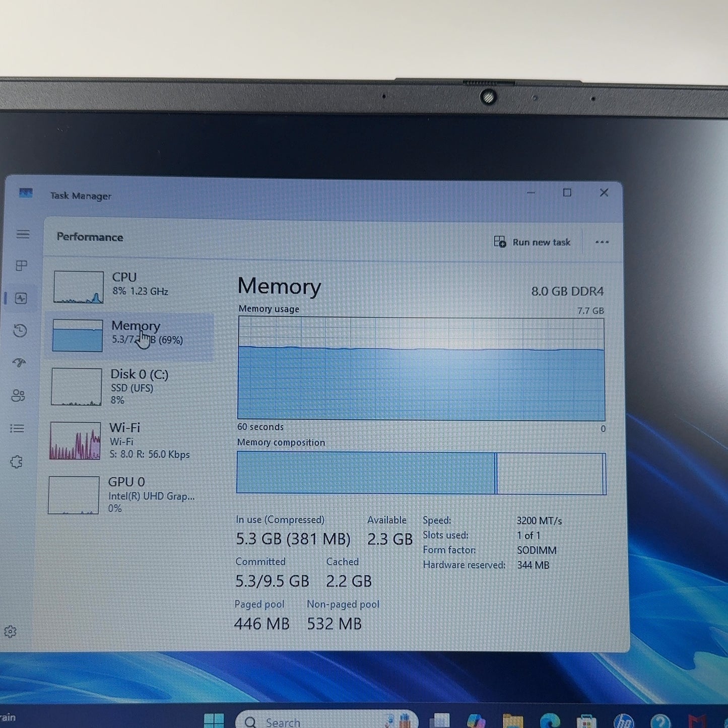The image size is (728, 728).
Task: Click the Non-paged pool value 532 MB
Action: tap(335, 624)
